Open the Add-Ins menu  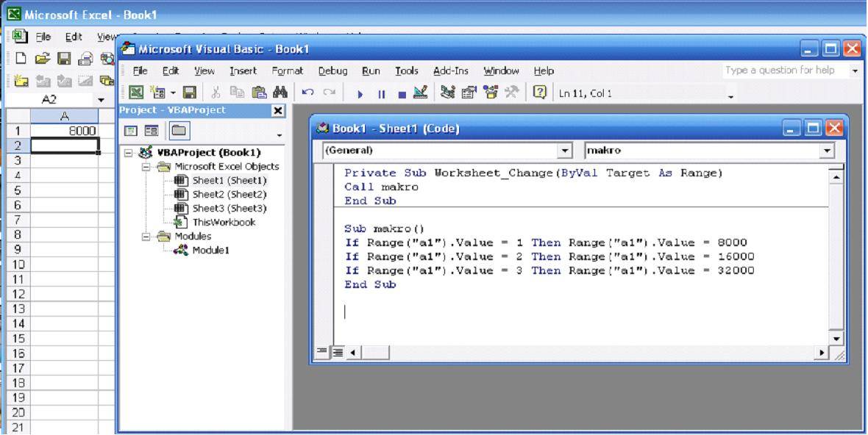click(451, 71)
